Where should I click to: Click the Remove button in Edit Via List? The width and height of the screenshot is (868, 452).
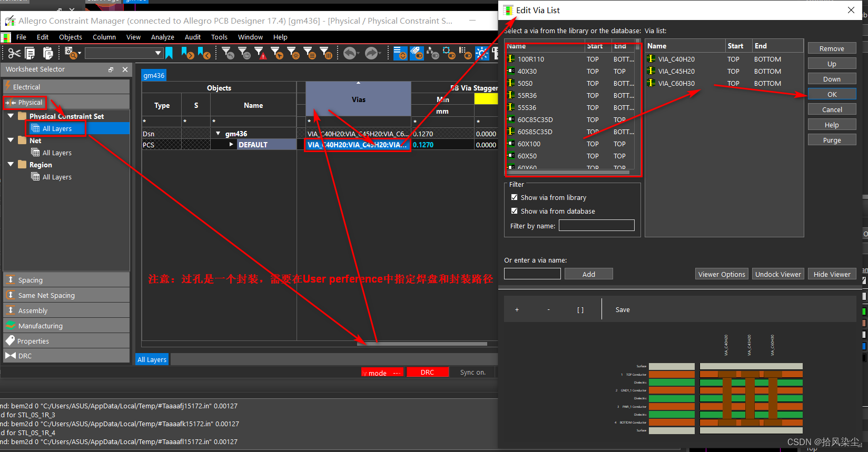(832, 48)
